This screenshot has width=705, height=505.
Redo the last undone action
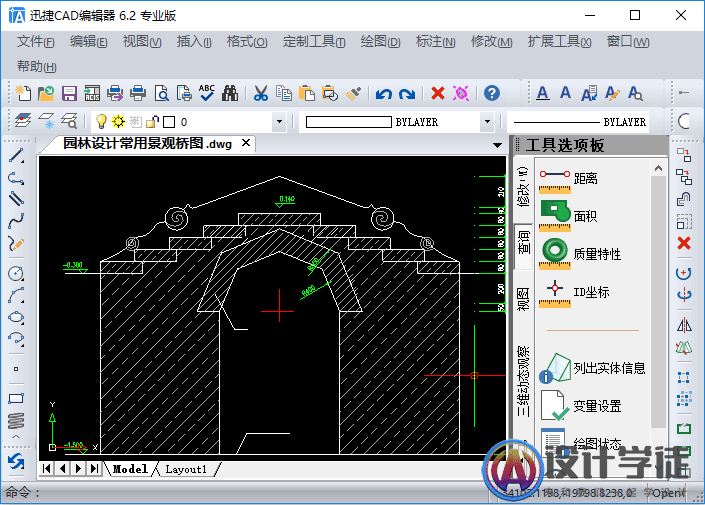[407, 94]
